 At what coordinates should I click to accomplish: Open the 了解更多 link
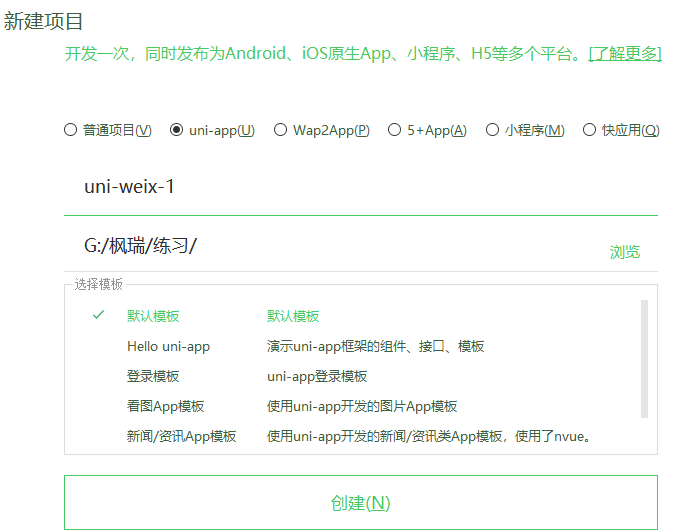tap(625, 54)
